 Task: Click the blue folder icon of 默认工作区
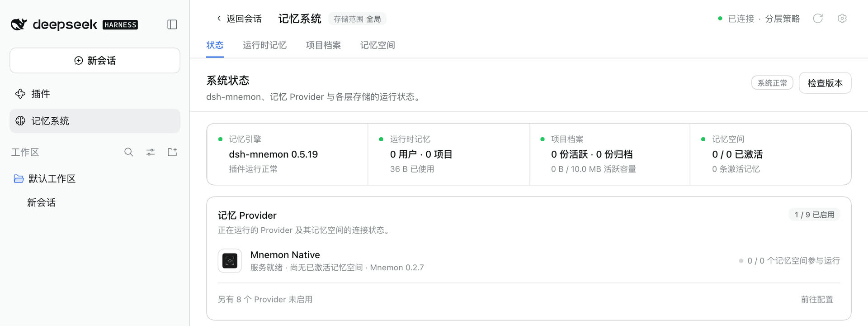pyautogui.click(x=19, y=179)
